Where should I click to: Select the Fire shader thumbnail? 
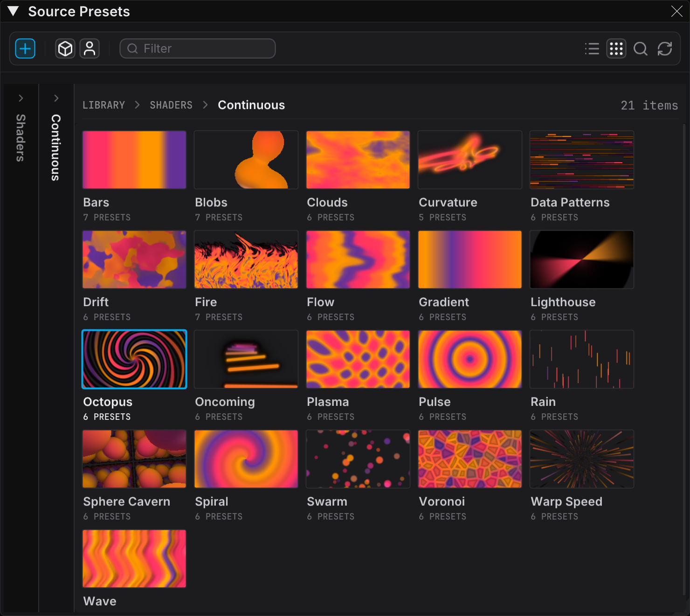246,260
